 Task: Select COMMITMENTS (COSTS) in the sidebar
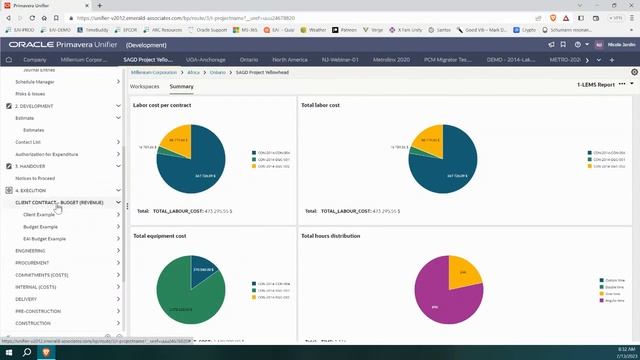(42, 275)
